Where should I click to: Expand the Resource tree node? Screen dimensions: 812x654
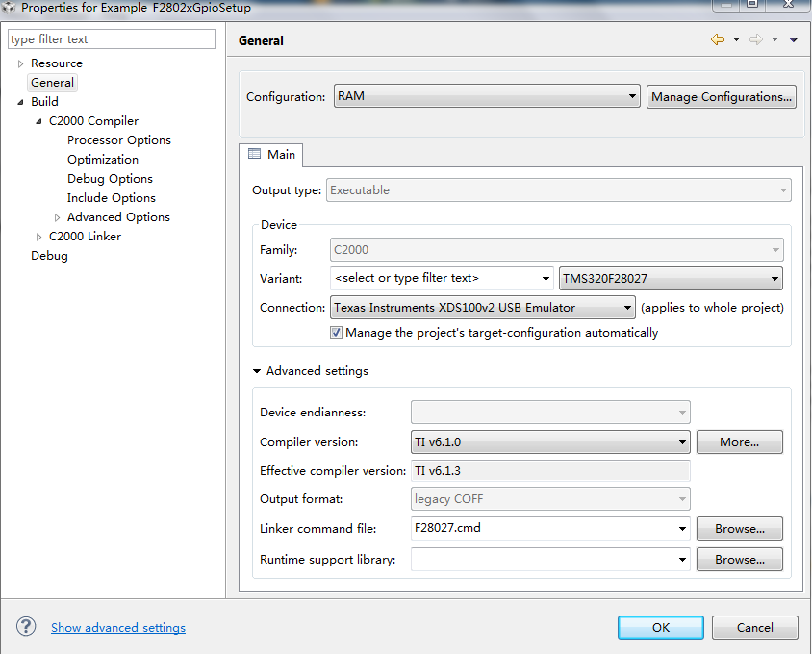(21, 63)
